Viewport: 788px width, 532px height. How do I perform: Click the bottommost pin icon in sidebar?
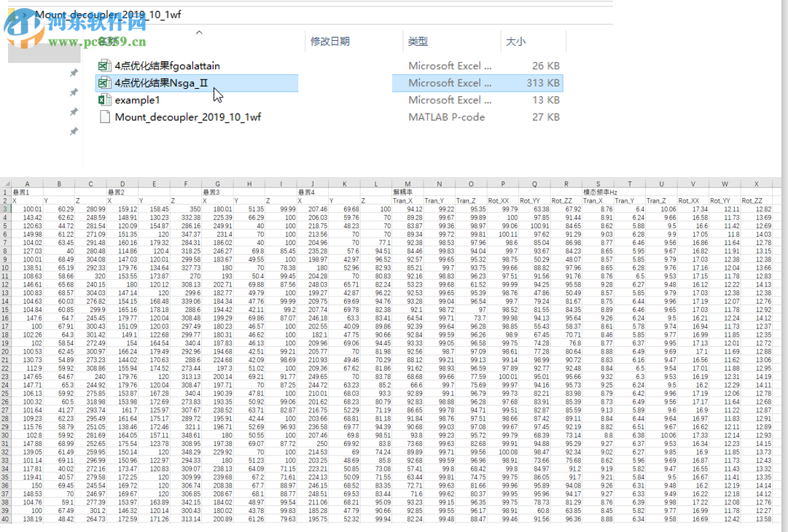74,132
